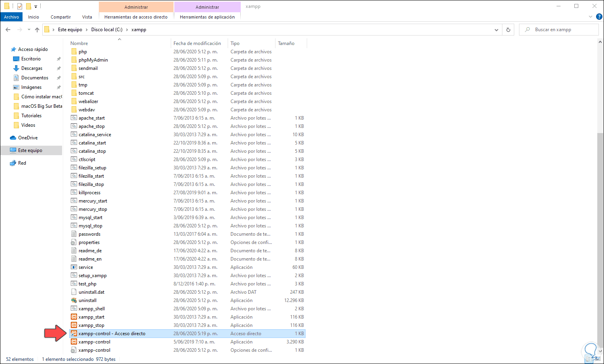Click the passwords text document icon
604x364 pixels.
click(74, 234)
